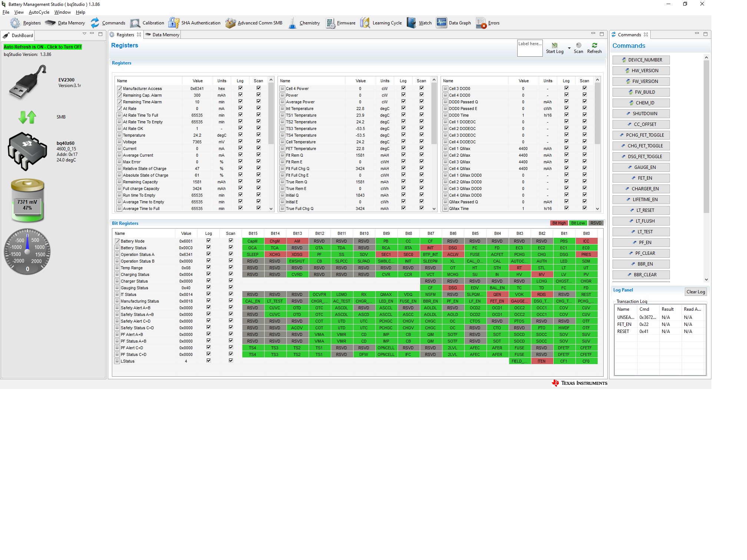This screenshot has width=747, height=560.
Task: Click down arrow of second register table scrollbar
Action: 434,209
